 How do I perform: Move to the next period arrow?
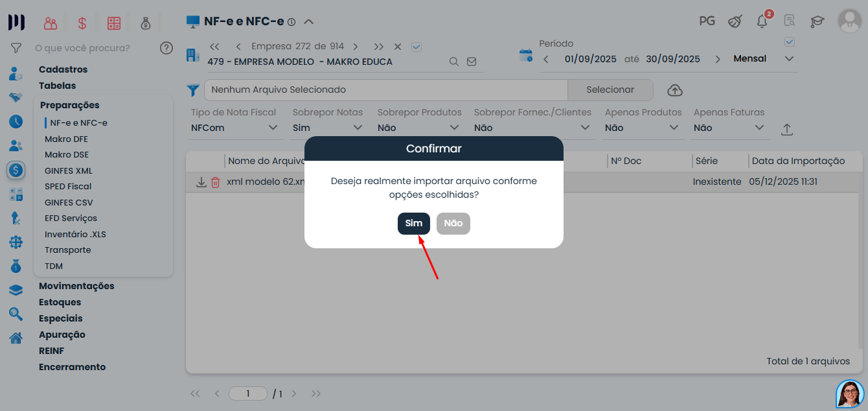(x=718, y=59)
